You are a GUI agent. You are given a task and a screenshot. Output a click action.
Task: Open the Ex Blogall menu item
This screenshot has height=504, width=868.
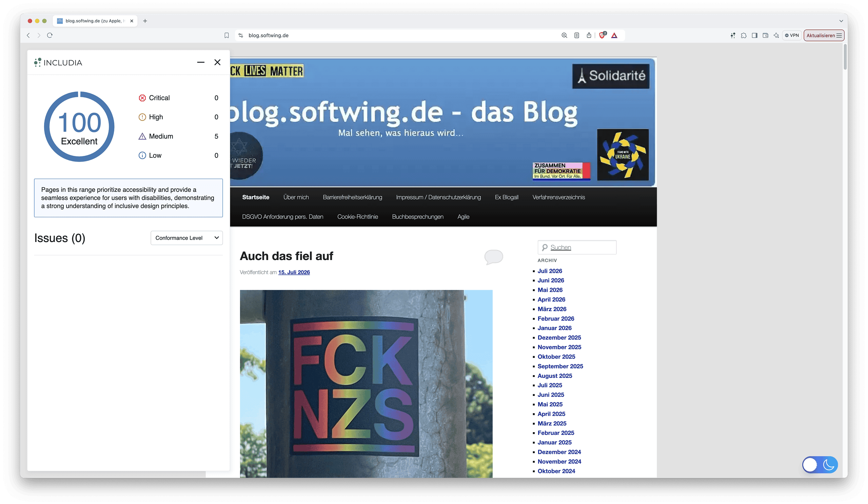click(507, 197)
